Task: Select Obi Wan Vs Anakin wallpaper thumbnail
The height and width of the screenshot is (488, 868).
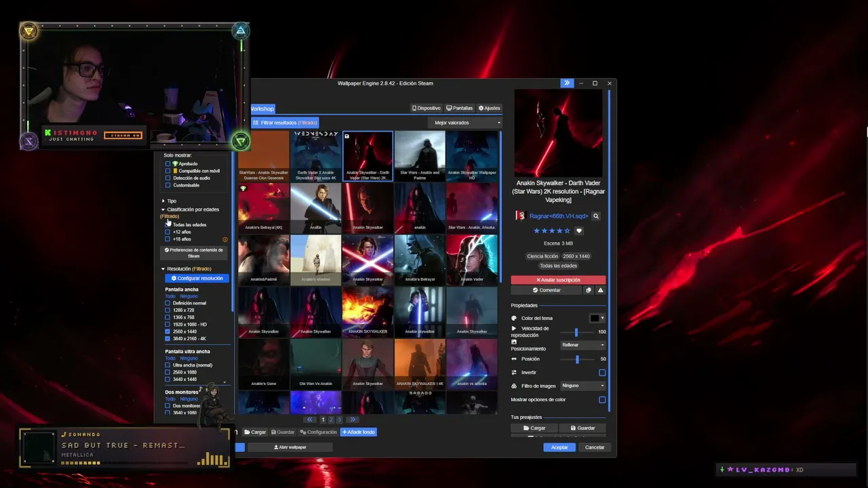Action: point(316,364)
